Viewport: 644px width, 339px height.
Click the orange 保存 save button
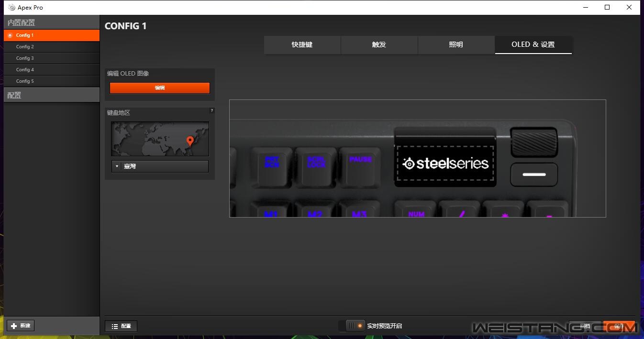pos(619,326)
